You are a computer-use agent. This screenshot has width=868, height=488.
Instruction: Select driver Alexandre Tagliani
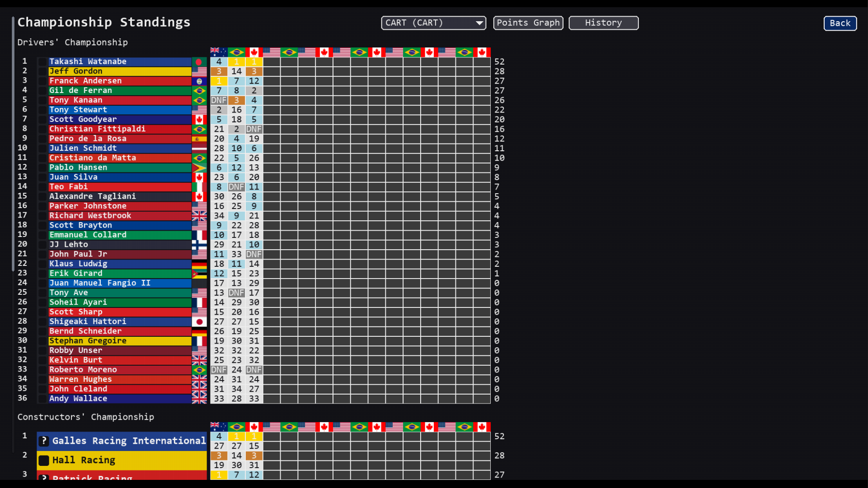tap(120, 197)
